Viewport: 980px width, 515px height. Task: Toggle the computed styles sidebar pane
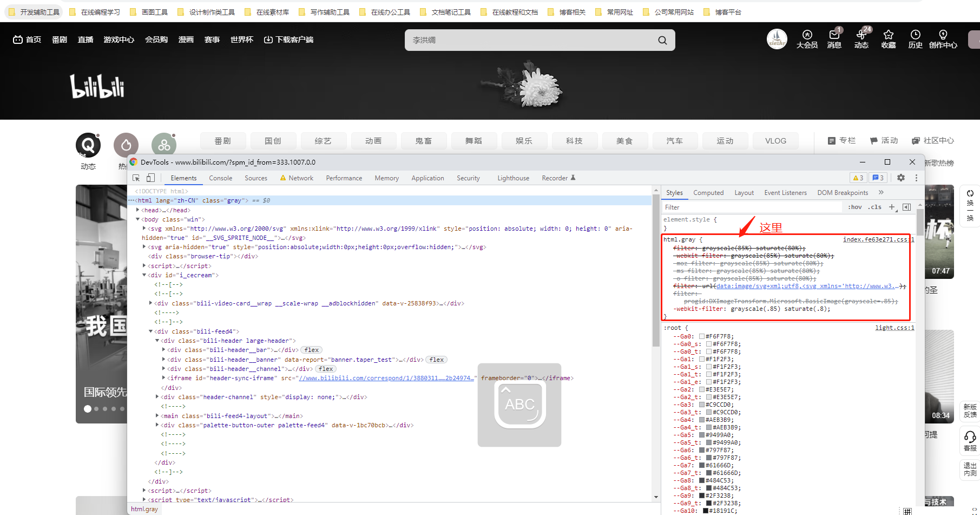coord(907,207)
